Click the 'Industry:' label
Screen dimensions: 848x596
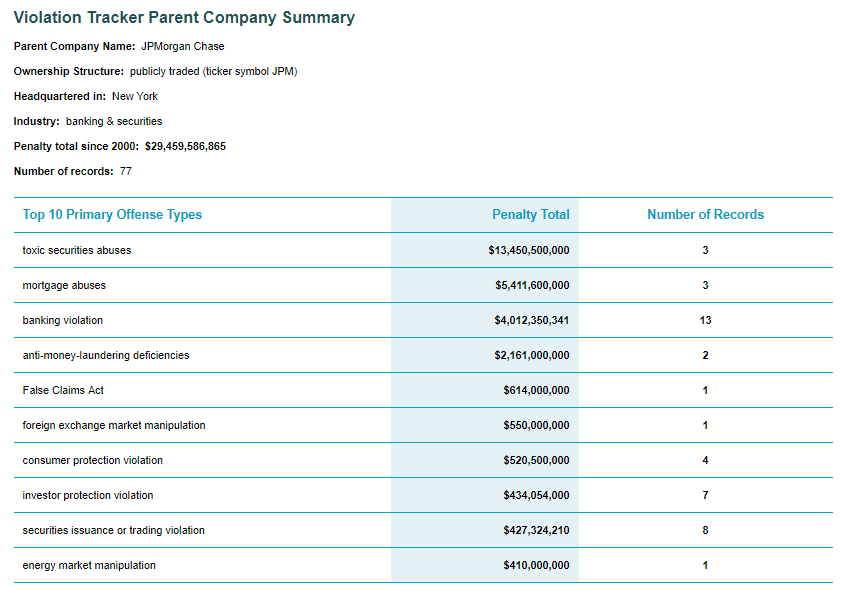(37, 121)
